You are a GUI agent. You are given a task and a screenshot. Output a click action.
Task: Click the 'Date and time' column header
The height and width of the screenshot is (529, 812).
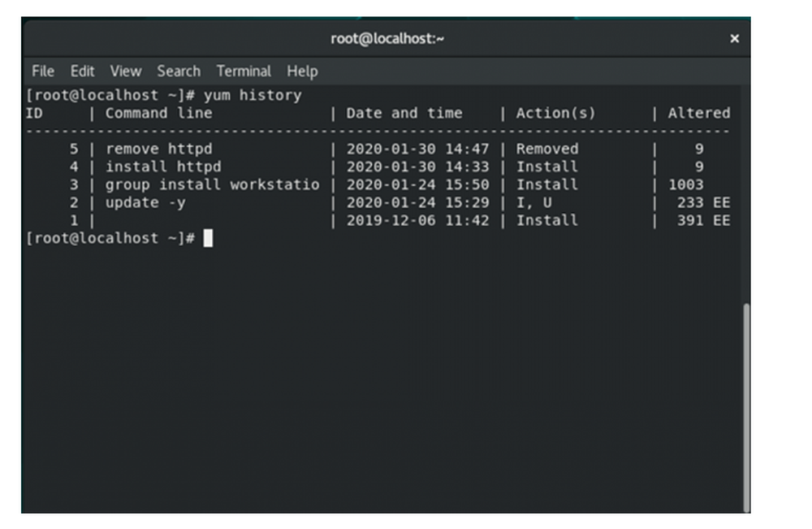tap(404, 113)
